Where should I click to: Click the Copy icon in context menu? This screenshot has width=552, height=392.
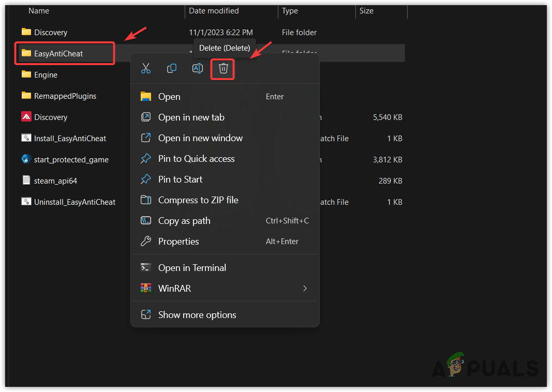click(x=171, y=68)
